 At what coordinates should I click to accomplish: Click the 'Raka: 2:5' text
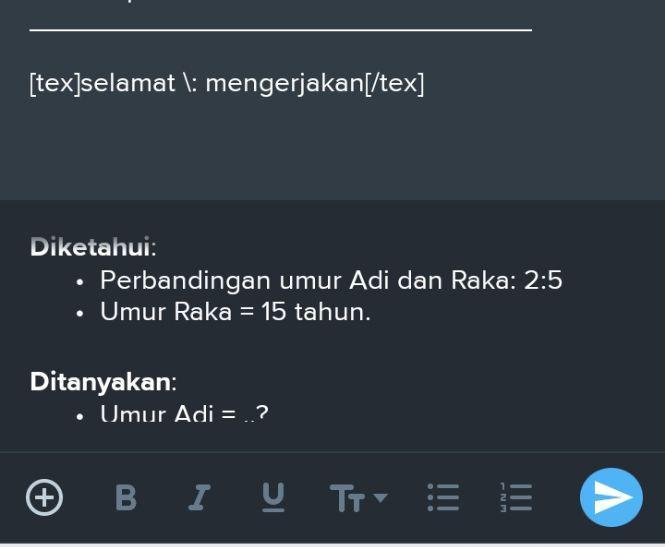coord(506,280)
